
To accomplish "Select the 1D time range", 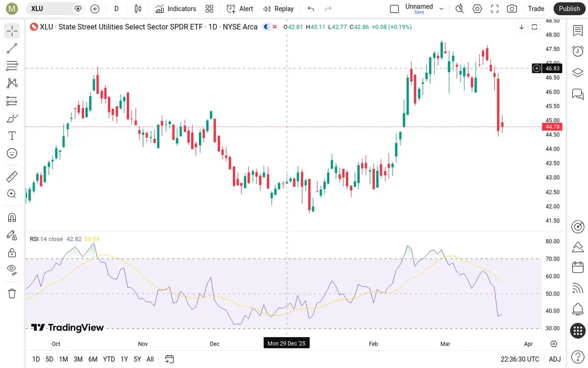I will click(x=36, y=359).
